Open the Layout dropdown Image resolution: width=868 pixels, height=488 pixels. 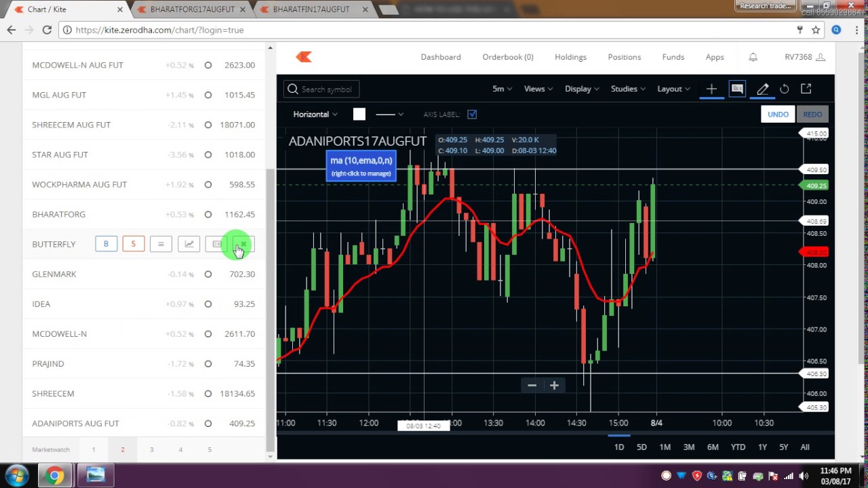673,89
